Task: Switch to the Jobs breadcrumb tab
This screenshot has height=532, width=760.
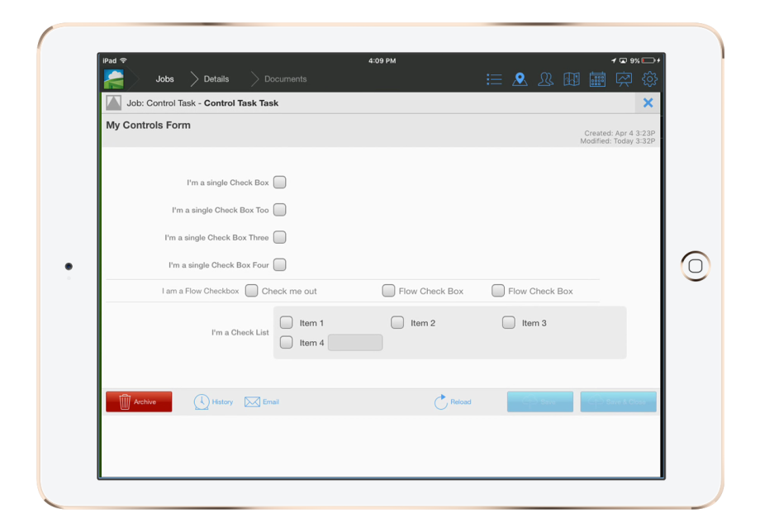Action: [164, 78]
